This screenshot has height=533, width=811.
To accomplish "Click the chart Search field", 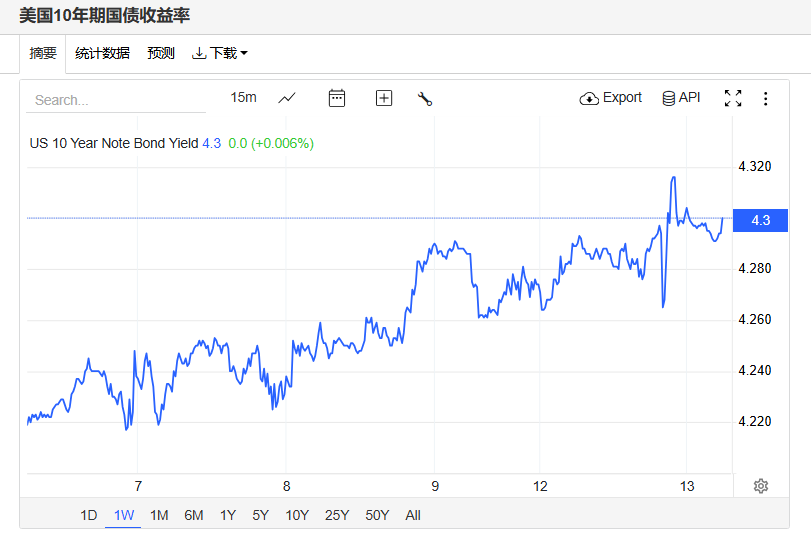I will coord(116,100).
